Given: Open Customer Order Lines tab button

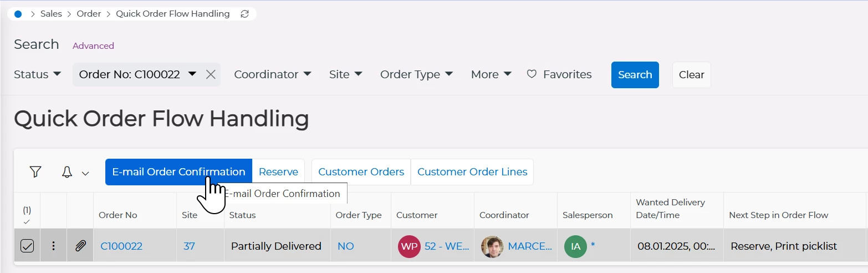Looking at the screenshot, I should click(x=472, y=172).
